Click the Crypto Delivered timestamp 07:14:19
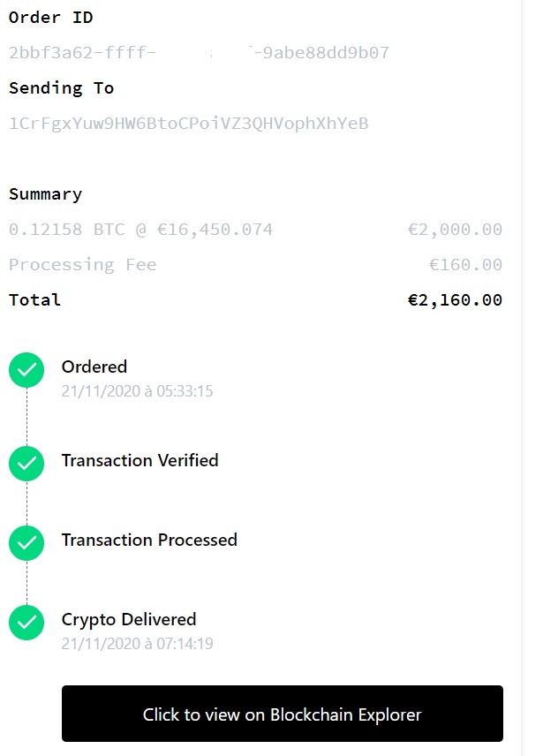 [138, 644]
